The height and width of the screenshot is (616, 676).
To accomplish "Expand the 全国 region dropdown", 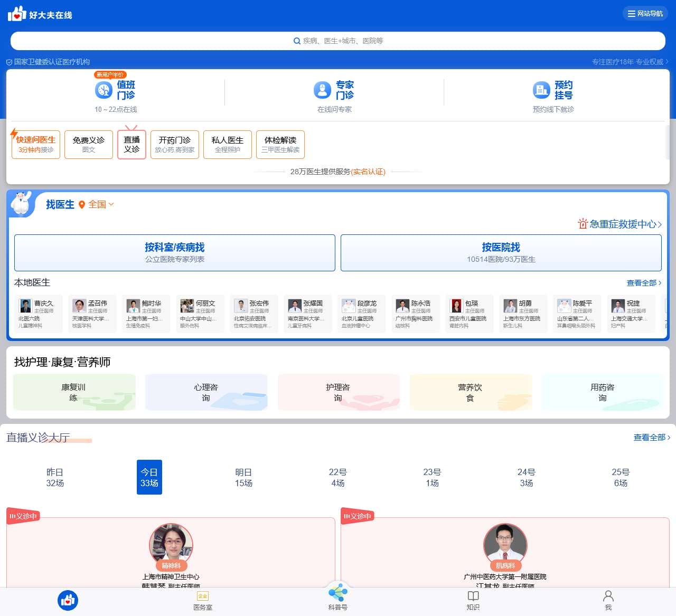I will pyautogui.click(x=101, y=204).
